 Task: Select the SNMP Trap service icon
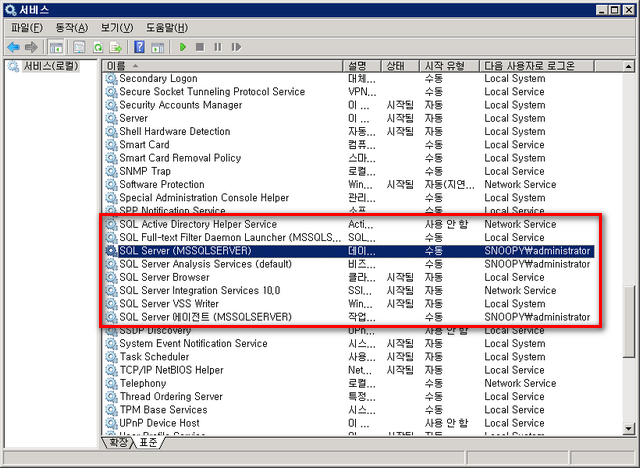[x=111, y=171]
